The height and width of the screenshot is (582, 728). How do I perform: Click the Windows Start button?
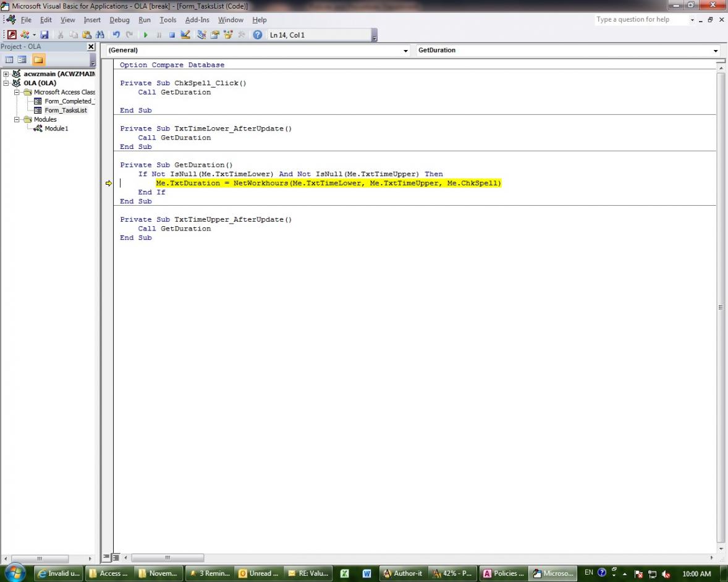coord(15,573)
